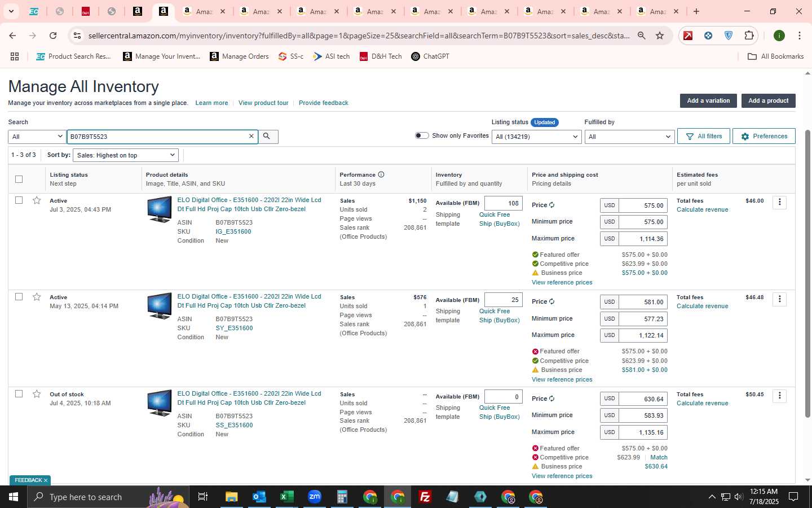This screenshot has width=812, height=508.
Task: Expand the browser tab search chevron
Action: [x=11, y=11]
